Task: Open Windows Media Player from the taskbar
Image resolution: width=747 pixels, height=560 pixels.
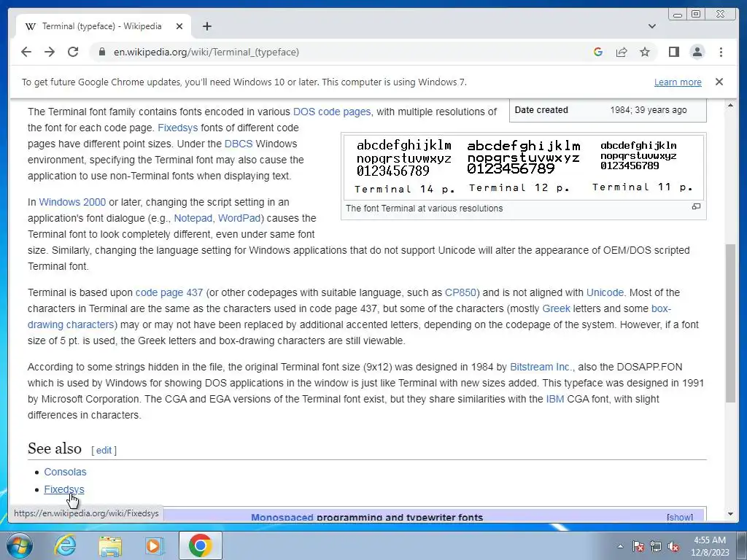Action: pyautogui.click(x=154, y=545)
